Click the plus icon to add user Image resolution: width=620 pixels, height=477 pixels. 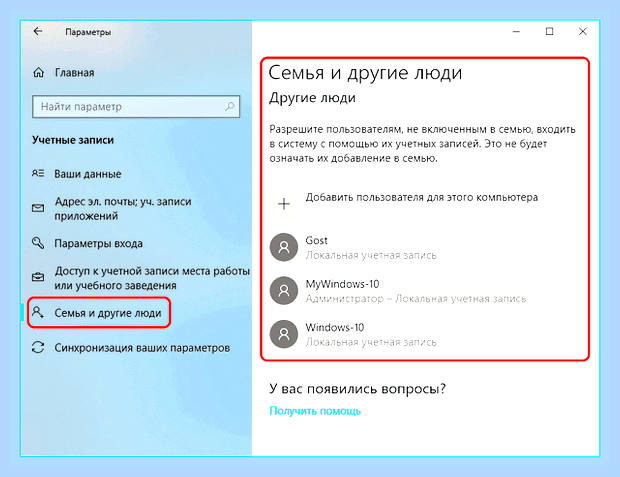tap(284, 204)
